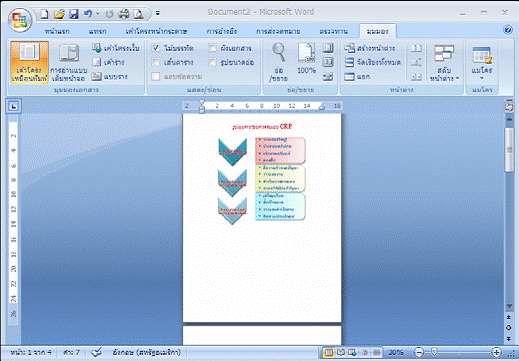Toggle the Ruler checkbox

pos(156,48)
